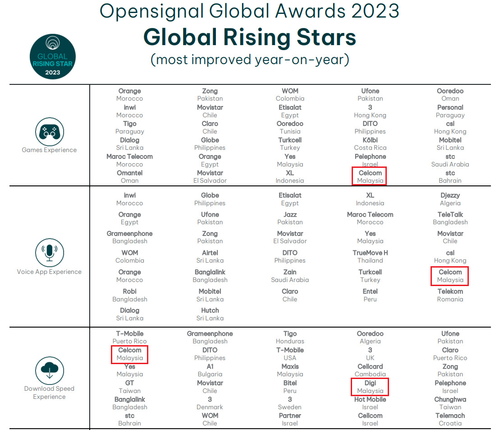Click Celcom Malaysia in Voice App Experience
504x430 pixels.
pos(450,276)
